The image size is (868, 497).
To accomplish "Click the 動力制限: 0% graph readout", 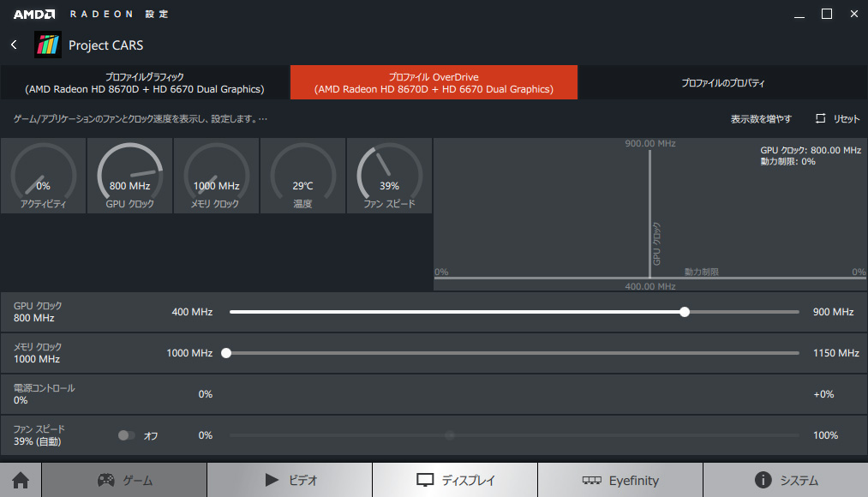I will point(787,162).
